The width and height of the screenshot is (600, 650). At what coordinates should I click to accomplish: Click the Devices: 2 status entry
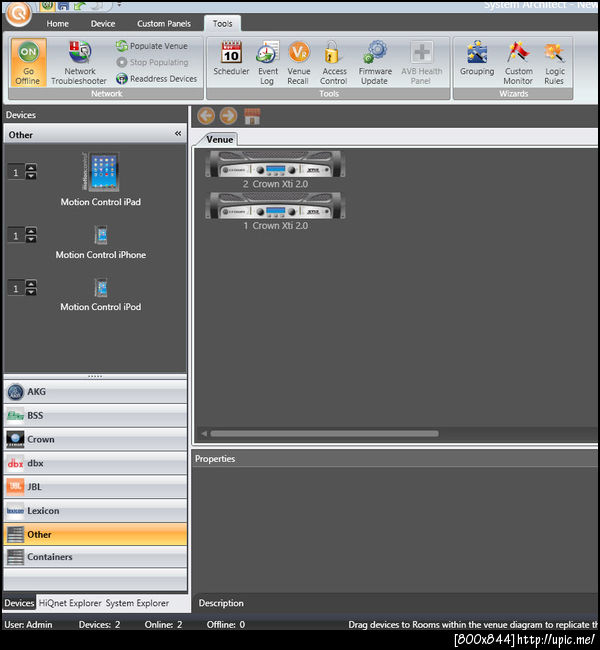pyautogui.click(x=99, y=624)
